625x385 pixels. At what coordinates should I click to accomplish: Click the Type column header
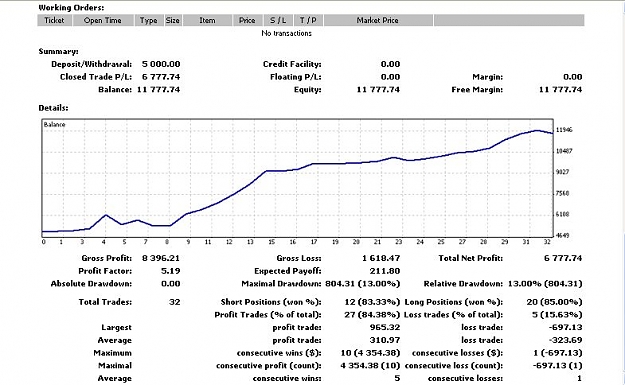point(149,20)
